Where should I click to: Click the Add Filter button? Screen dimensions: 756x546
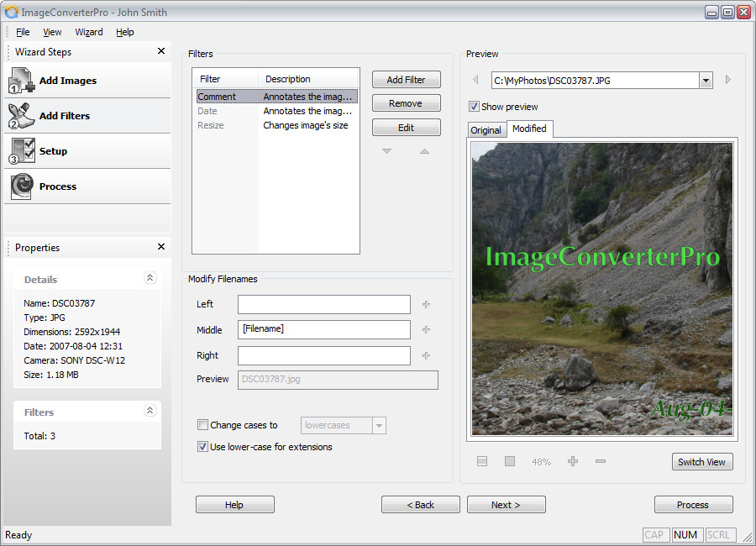(406, 80)
